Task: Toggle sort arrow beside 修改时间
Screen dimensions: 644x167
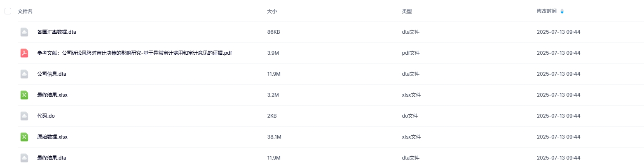Action: (x=562, y=12)
